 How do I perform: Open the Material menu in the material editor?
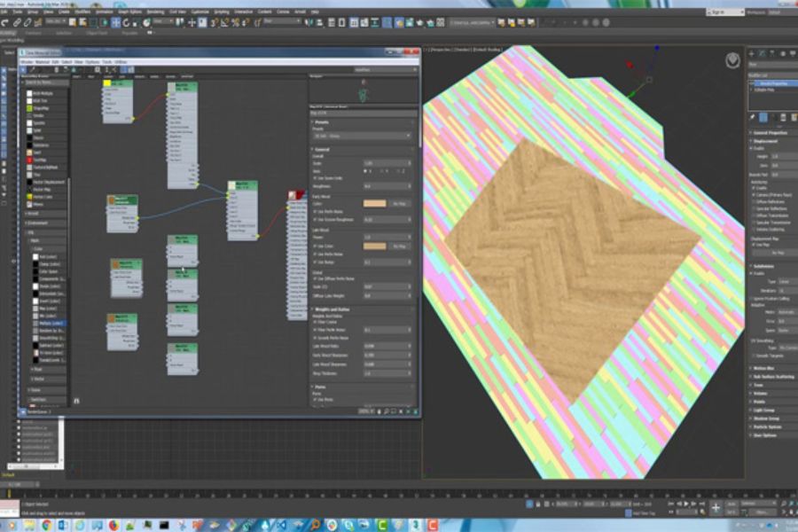[42, 62]
